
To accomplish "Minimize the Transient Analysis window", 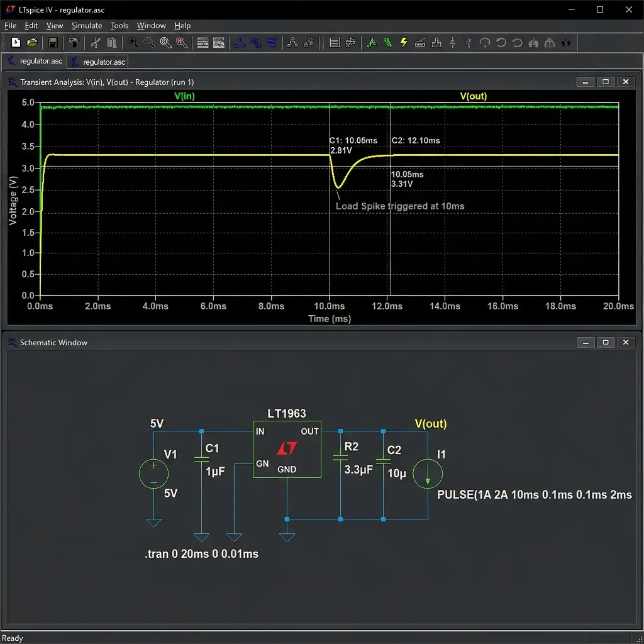I will click(x=586, y=82).
